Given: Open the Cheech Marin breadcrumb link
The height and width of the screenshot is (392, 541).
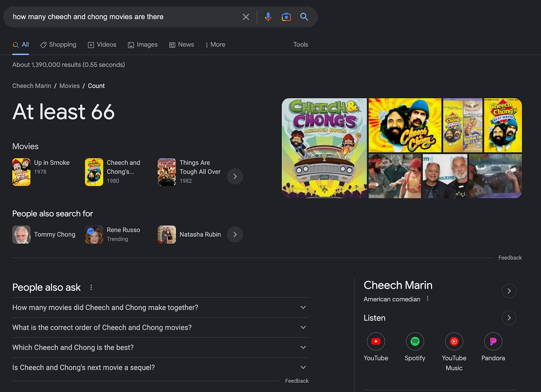Looking at the screenshot, I should (32, 86).
